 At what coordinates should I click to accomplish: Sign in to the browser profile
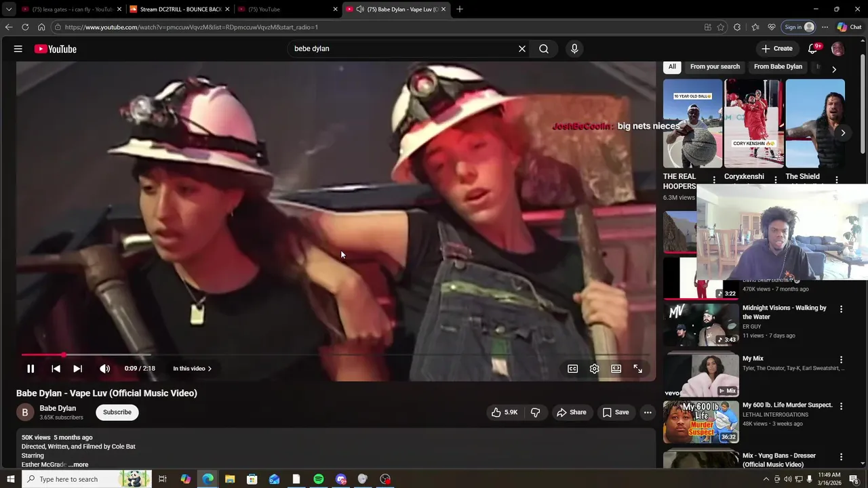point(799,27)
